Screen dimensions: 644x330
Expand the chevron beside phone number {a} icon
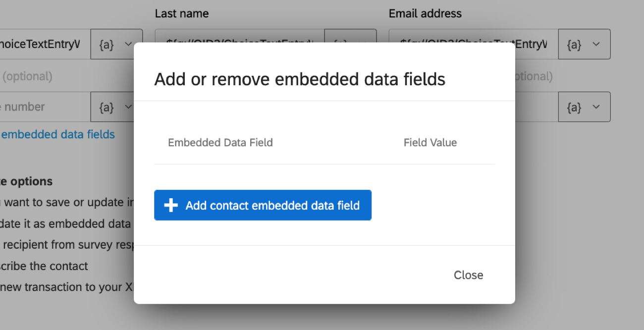pyautogui.click(x=128, y=107)
